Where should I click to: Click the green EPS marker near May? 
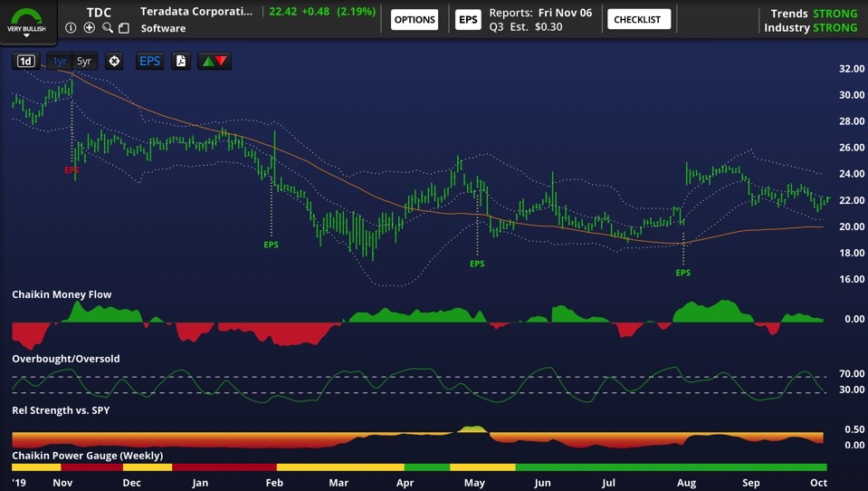coord(477,264)
